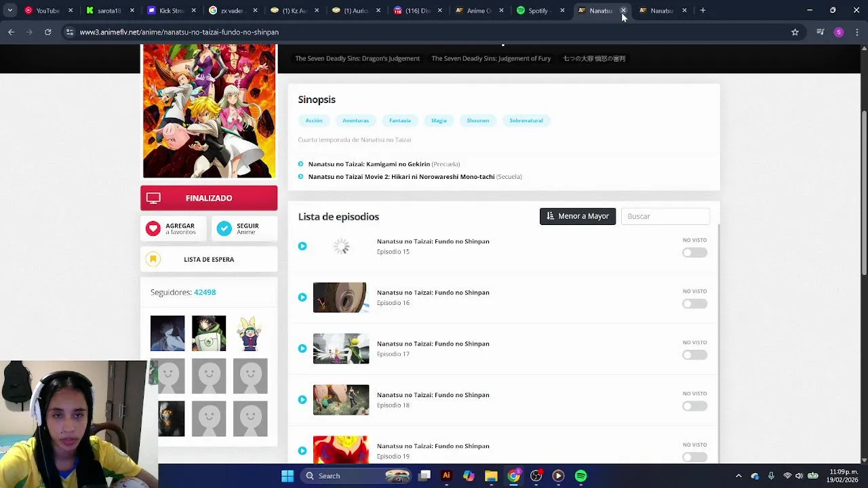View site information icon in address bar
This screenshot has width=868, height=488.
[x=69, y=32]
